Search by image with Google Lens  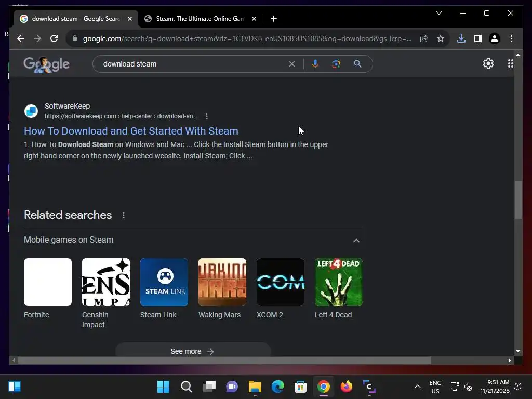(336, 64)
